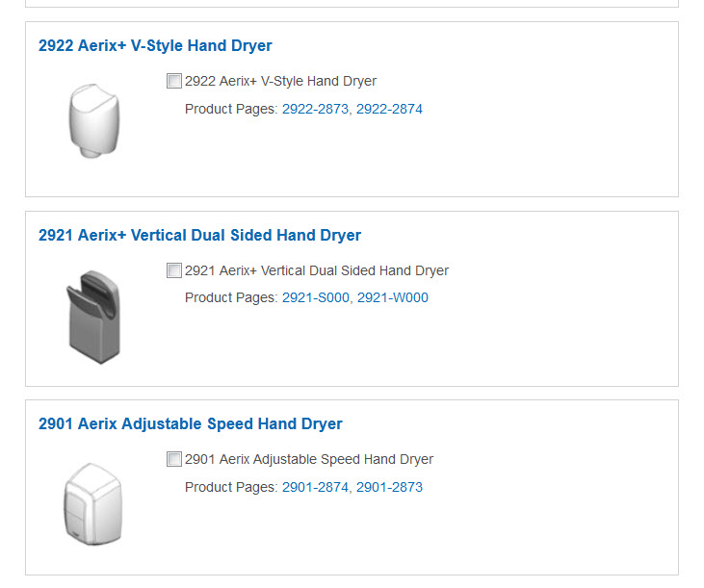Go to product page 2901-2873
This screenshot has height=588, width=704.
[x=389, y=487]
